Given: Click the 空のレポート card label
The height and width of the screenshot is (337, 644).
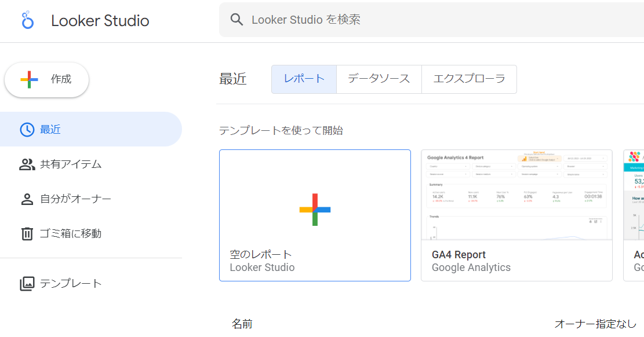Looking at the screenshot, I should point(261,255).
